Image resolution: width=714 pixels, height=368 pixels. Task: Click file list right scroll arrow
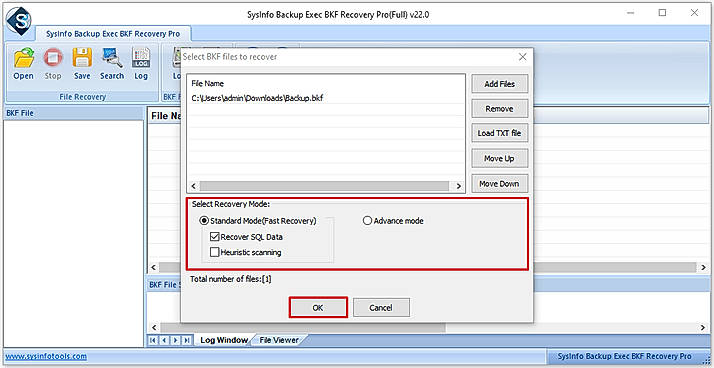coord(459,186)
